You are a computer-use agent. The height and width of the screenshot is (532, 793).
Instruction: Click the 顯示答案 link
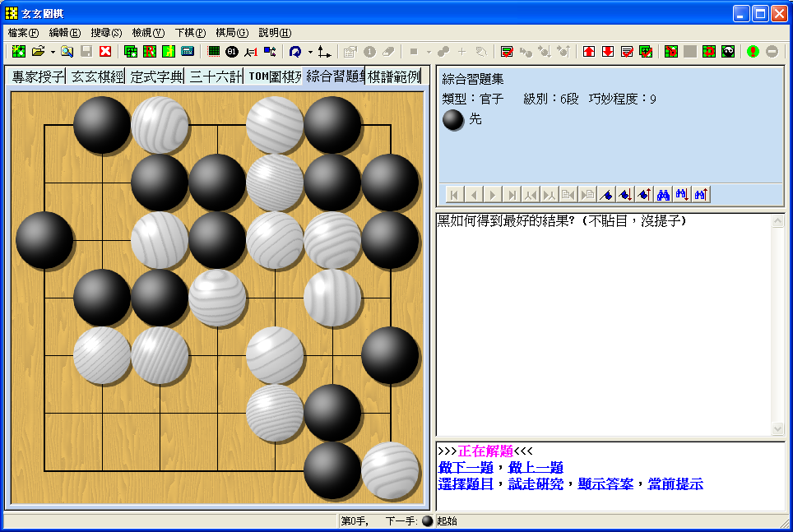605,484
